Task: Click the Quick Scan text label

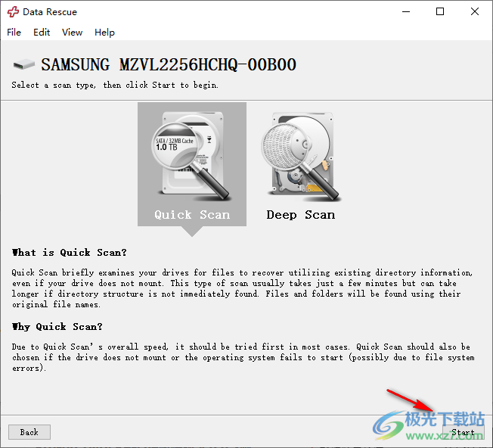Action: click(x=192, y=215)
